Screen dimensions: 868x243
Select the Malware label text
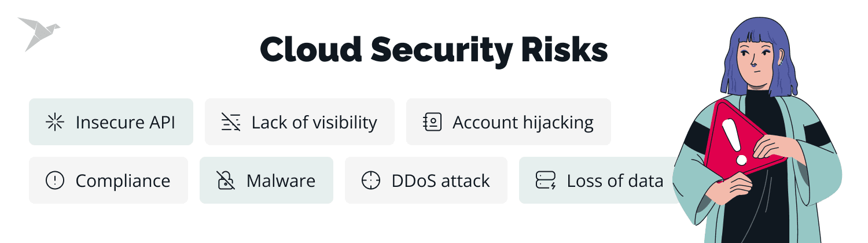pyautogui.click(x=281, y=181)
